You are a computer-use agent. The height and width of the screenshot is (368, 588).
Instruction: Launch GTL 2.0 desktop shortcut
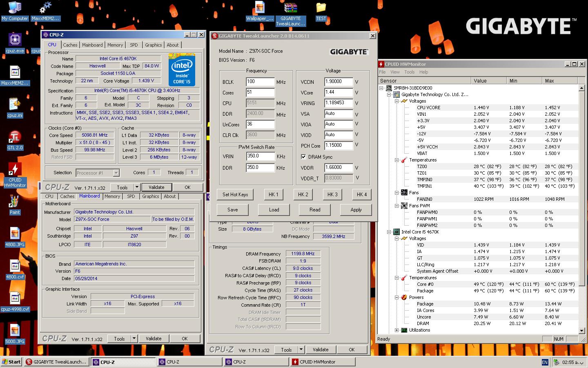15,140
